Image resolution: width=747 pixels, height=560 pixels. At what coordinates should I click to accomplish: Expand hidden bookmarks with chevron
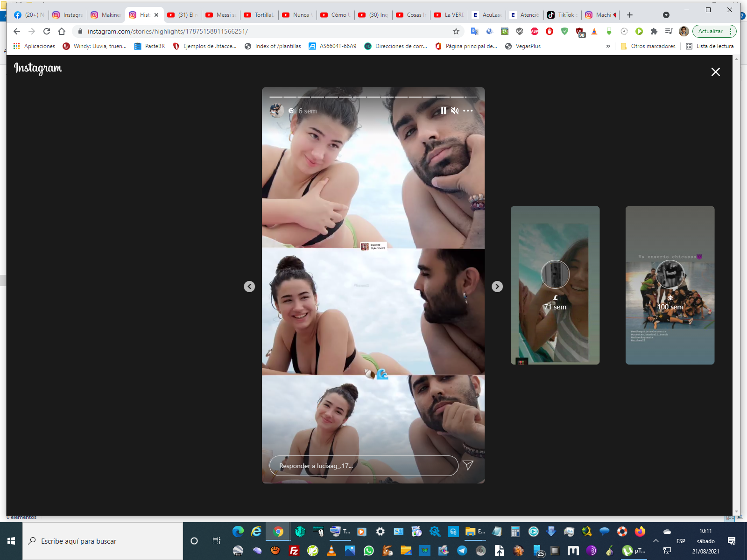[608, 46]
